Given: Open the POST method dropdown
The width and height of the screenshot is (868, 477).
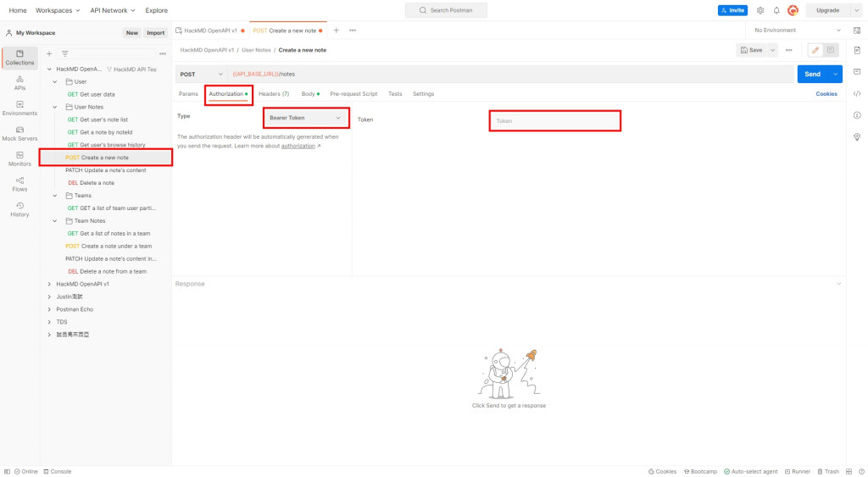Looking at the screenshot, I should pyautogui.click(x=202, y=75).
